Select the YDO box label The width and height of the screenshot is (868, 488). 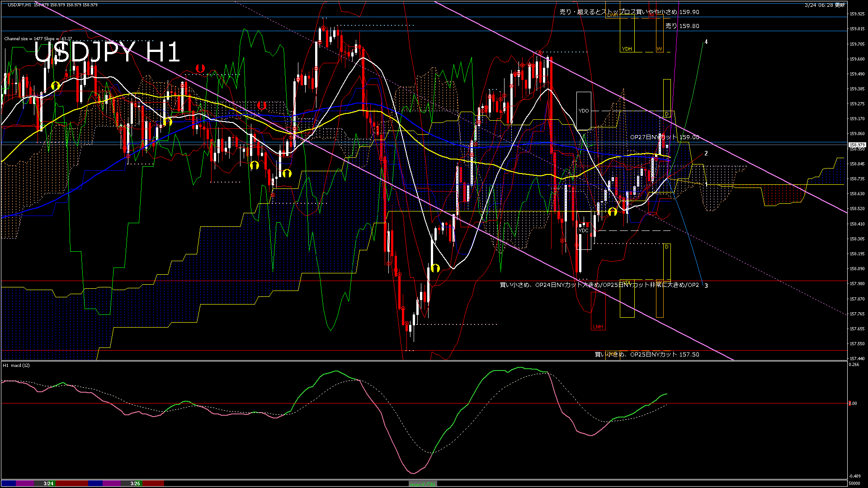coord(584,111)
